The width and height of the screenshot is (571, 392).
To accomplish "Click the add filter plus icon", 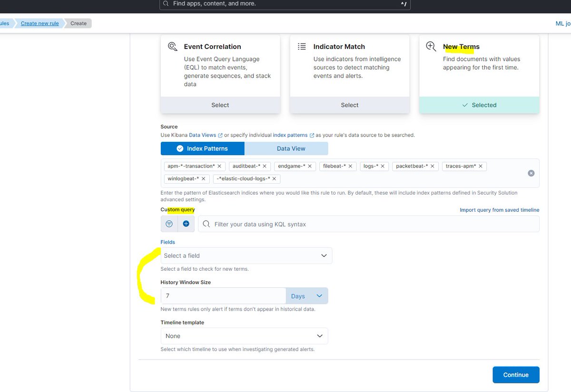I will pos(185,224).
